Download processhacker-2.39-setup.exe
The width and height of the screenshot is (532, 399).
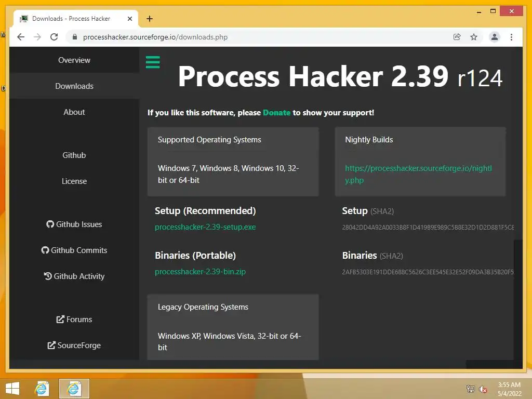[205, 227]
